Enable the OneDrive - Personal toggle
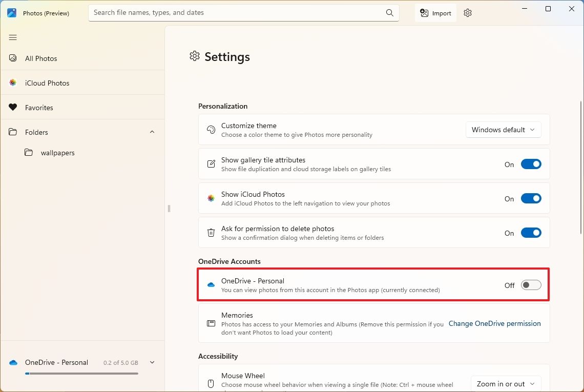584x392 pixels. coord(531,285)
